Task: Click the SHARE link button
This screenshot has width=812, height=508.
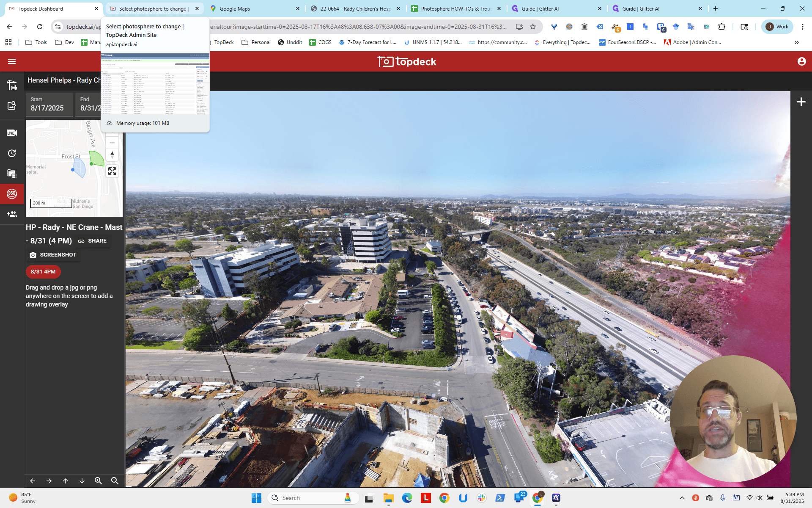Action: point(92,241)
